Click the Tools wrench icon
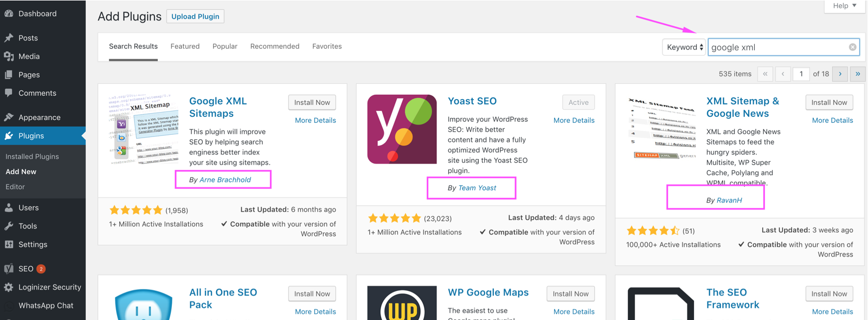The image size is (868, 320). 9,226
